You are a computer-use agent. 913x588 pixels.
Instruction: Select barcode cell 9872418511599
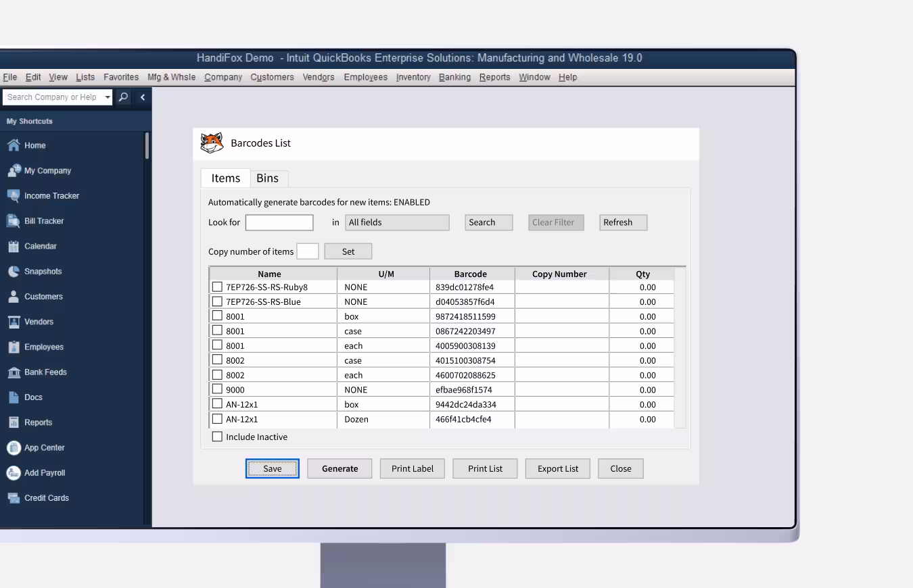pos(472,316)
